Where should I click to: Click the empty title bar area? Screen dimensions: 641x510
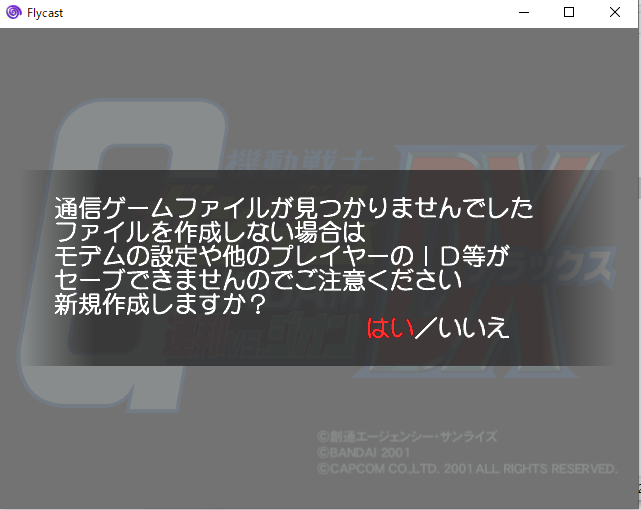click(x=300, y=13)
